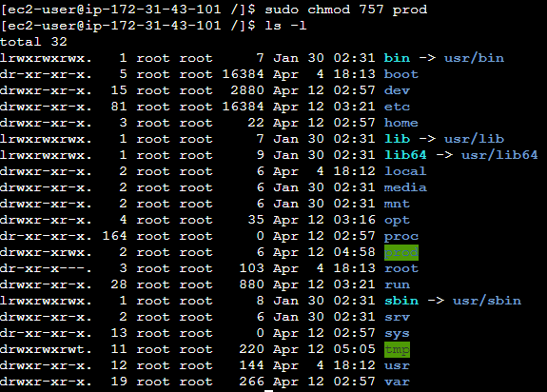Viewport: 547px width, 392px height.
Task: Click the link count '15' in the dev row
Action: pyautogui.click(x=119, y=90)
